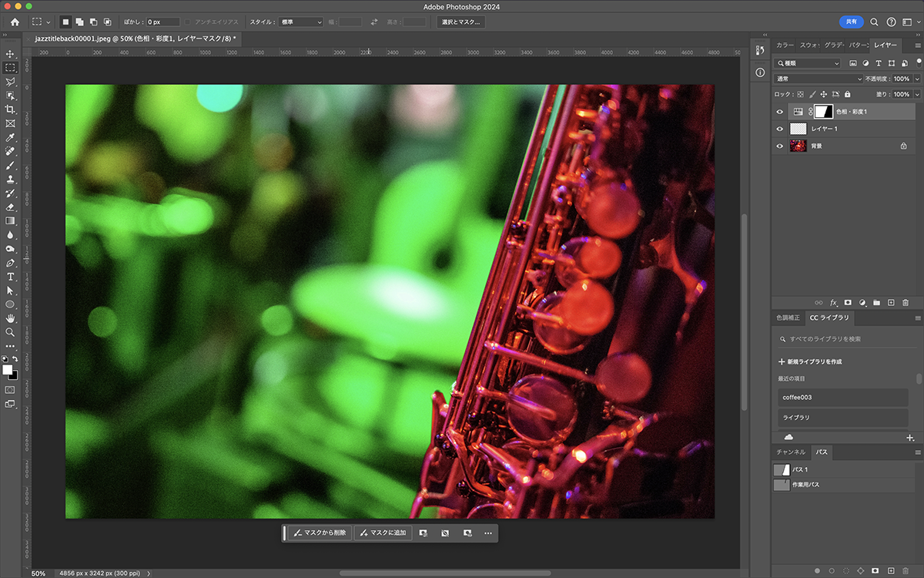Select the Zoom tool in the toolbar
The image size is (924, 578).
(11, 332)
